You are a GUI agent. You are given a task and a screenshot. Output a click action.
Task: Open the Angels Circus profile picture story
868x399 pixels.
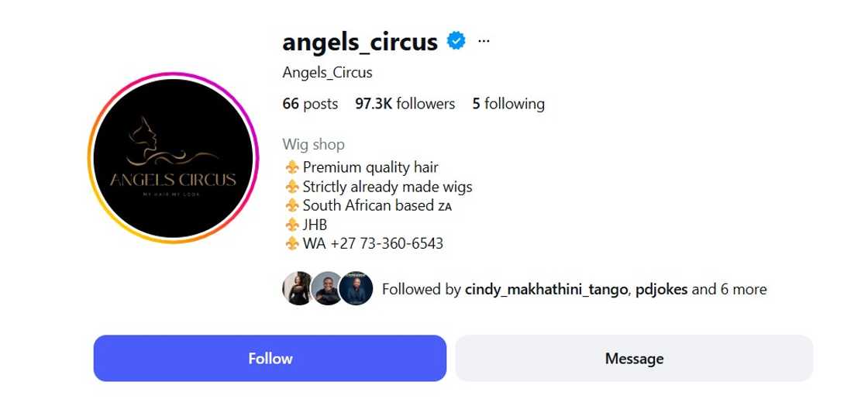point(174,158)
